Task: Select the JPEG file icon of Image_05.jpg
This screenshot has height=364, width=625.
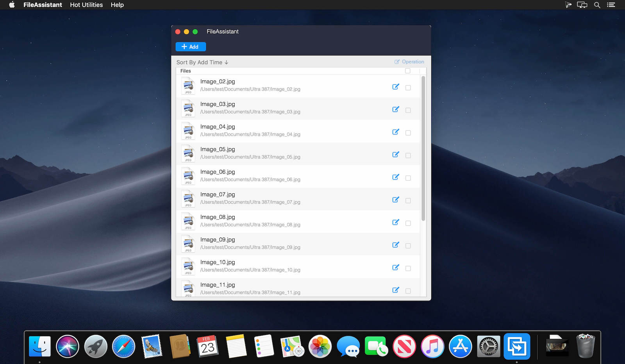Action: (x=188, y=154)
